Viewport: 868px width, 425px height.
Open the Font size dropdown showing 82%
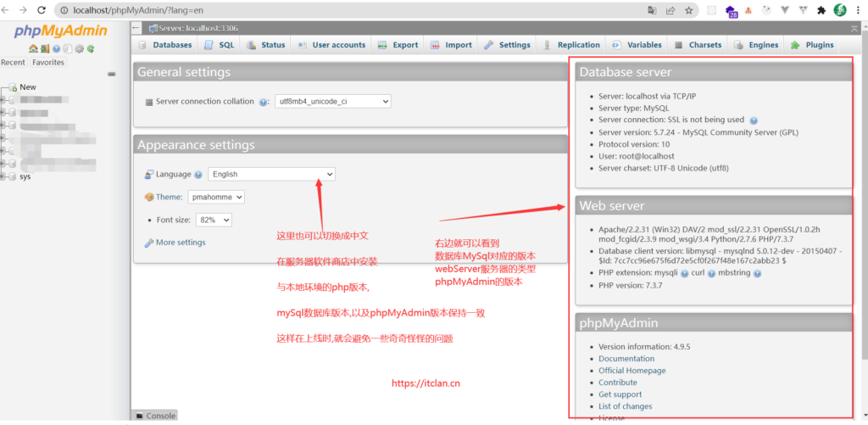(214, 220)
